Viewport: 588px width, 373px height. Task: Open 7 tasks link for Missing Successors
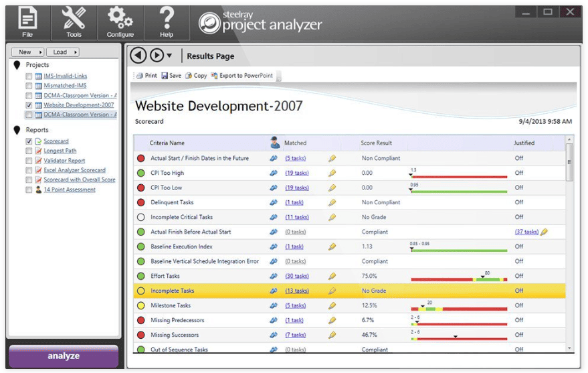296,335
